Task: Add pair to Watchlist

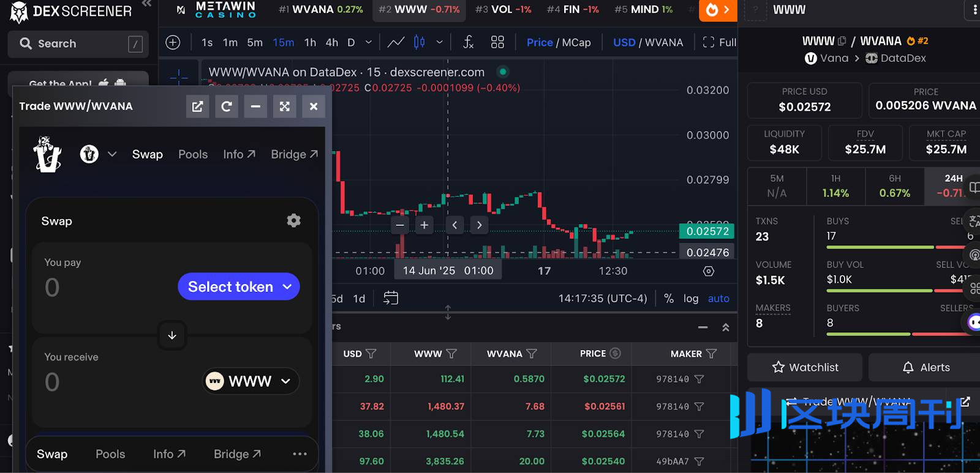Action: [805, 367]
